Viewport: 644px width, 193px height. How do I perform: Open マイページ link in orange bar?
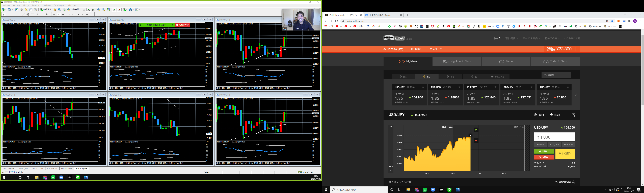pos(436,49)
